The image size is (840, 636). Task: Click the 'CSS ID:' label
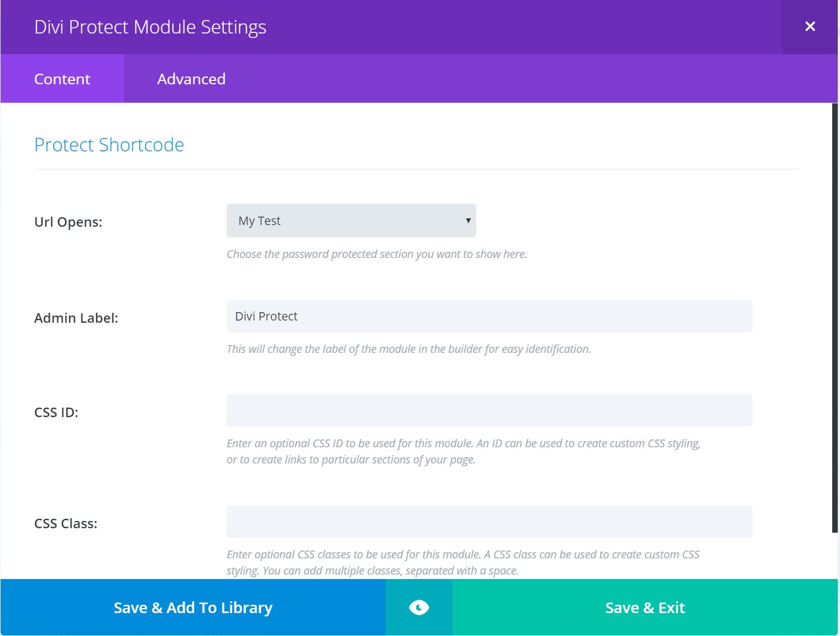56,412
